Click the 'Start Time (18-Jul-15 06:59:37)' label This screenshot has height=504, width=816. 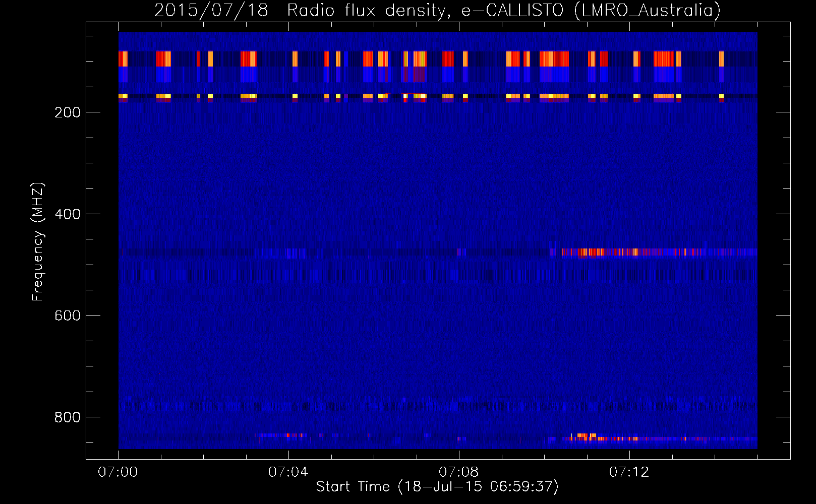[437, 487]
